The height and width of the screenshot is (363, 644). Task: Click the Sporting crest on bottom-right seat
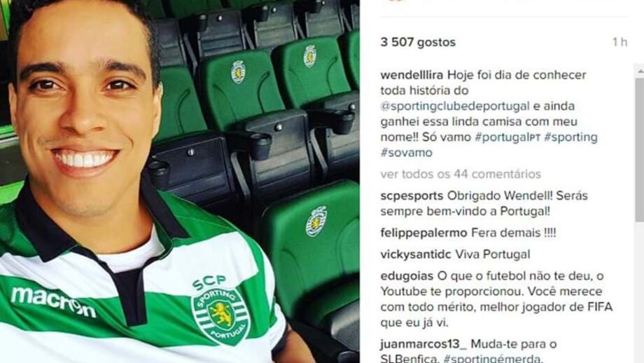pos(316,222)
